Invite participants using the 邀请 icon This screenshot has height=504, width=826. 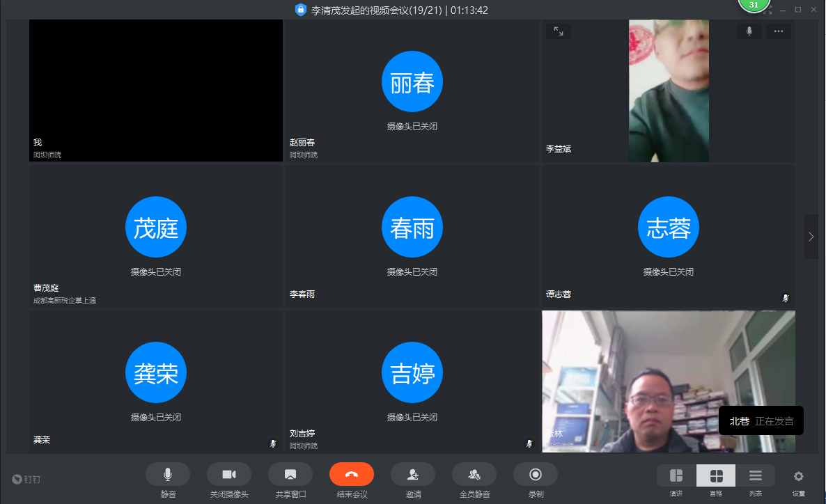(x=413, y=474)
